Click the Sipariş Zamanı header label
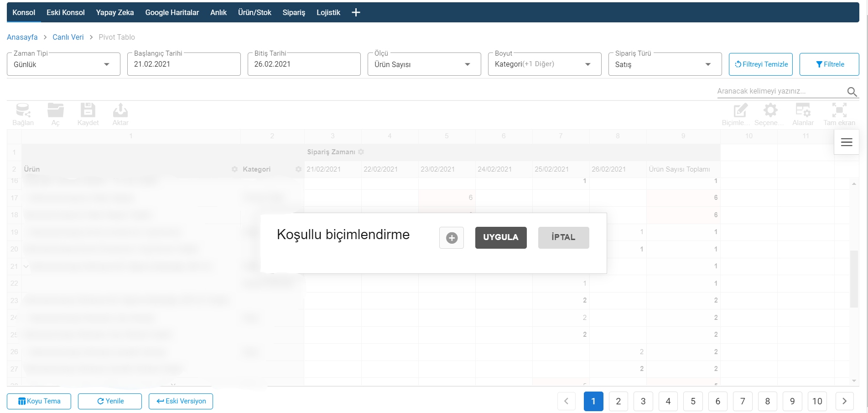The width and height of the screenshot is (868, 413). (331, 152)
